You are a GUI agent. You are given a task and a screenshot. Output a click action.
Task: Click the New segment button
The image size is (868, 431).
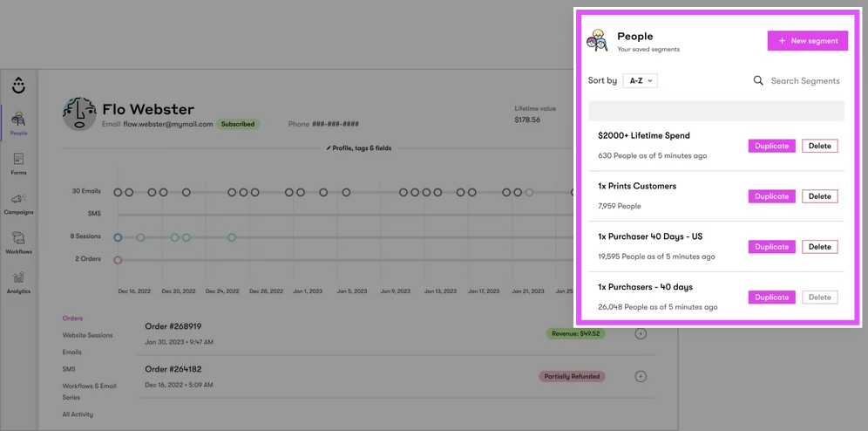[808, 40]
